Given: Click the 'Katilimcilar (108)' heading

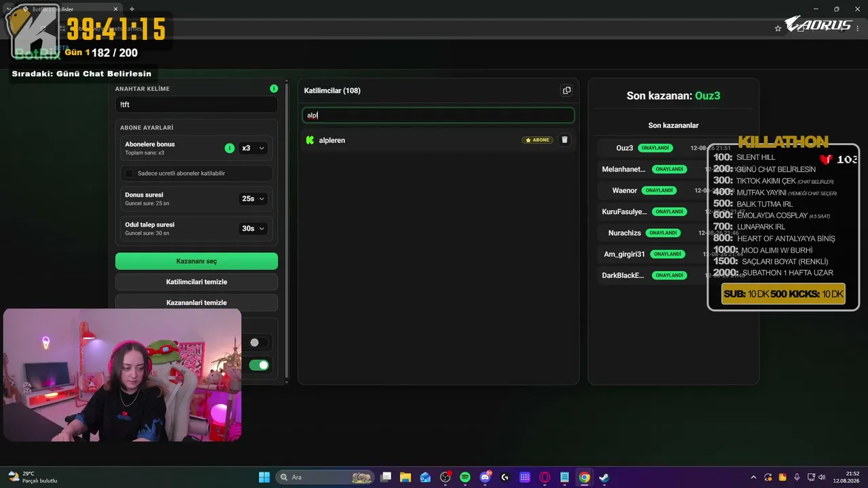Looking at the screenshot, I should click(x=332, y=90).
